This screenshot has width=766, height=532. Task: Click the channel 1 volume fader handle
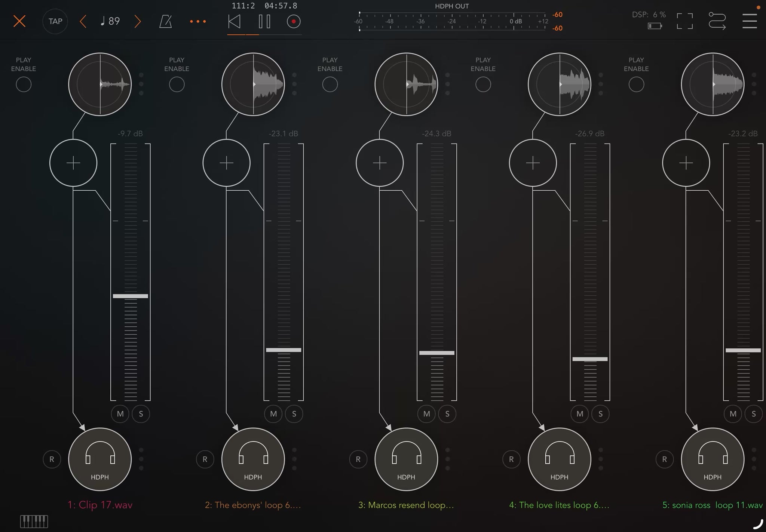(131, 296)
